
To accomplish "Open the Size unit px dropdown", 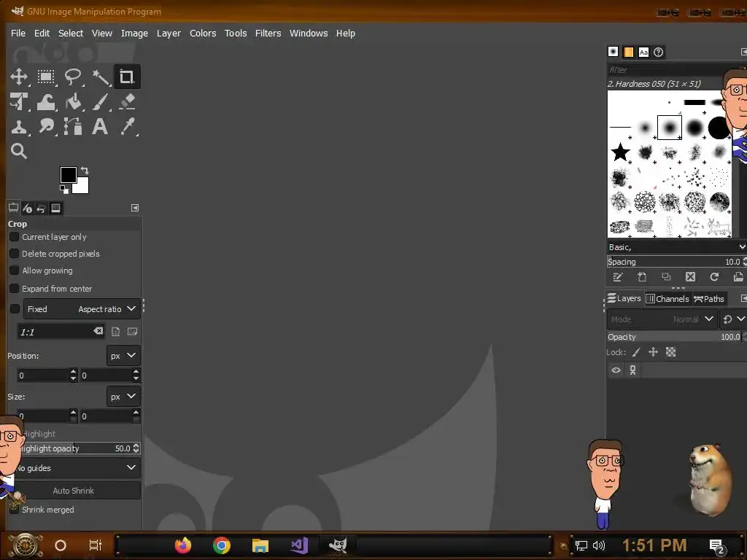I will [x=123, y=397].
